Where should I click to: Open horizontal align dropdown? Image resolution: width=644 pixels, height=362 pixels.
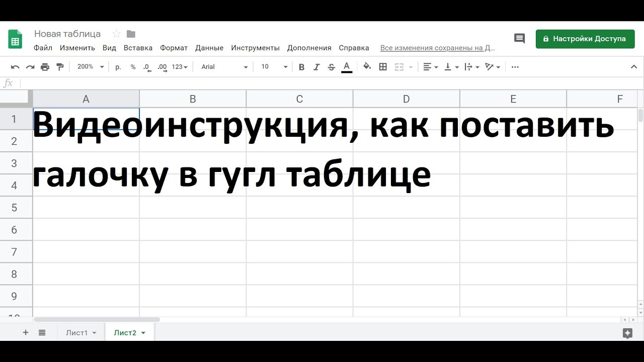click(430, 67)
